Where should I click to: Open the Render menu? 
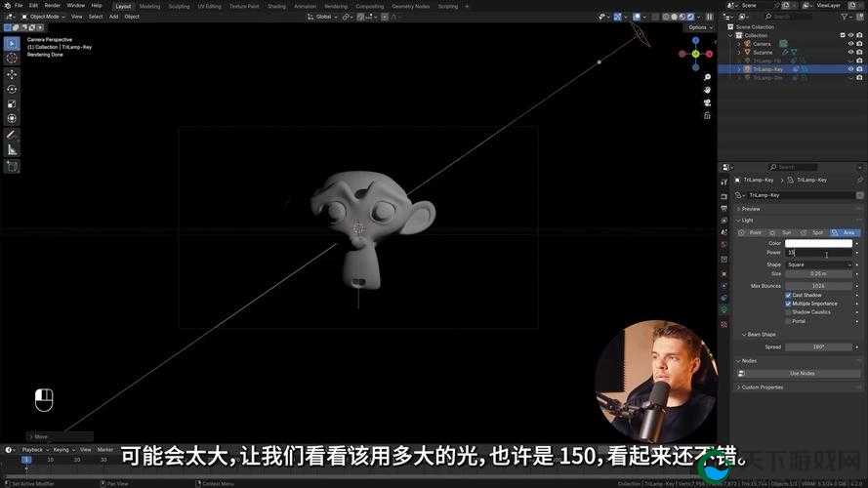click(x=52, y=5)
